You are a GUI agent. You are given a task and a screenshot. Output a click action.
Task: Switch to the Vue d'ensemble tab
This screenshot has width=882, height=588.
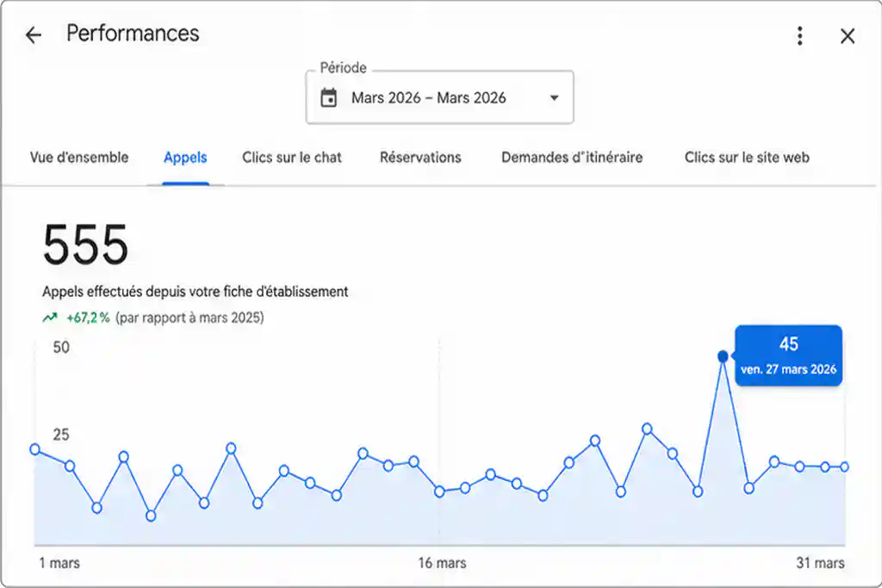(x=79, y=158)
